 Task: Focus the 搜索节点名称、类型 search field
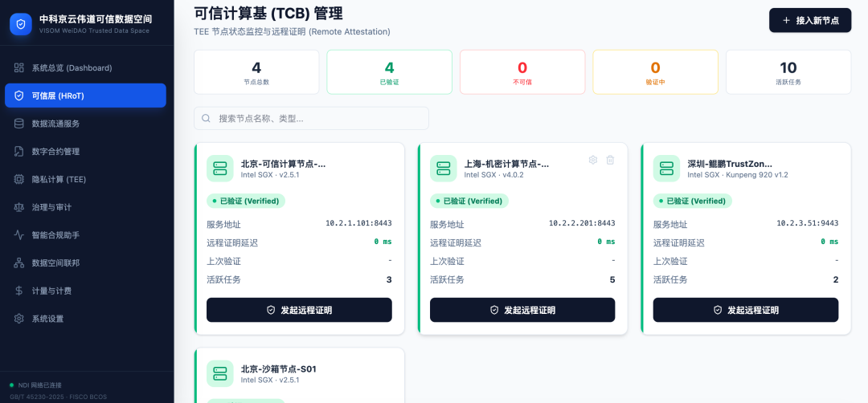click(311, 118)
